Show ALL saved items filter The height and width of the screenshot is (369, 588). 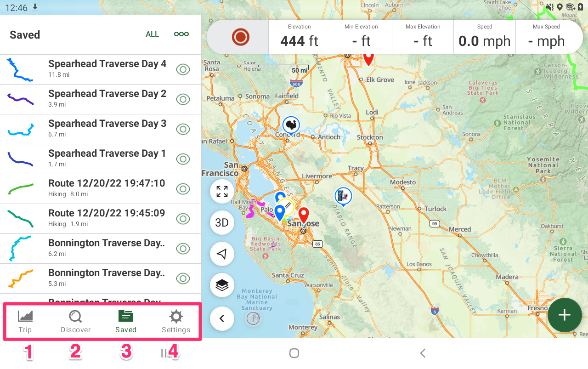tap(152, 34)
